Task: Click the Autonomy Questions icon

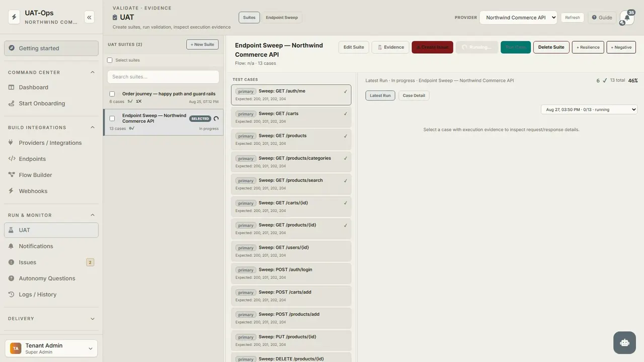Action: [12, 279]
